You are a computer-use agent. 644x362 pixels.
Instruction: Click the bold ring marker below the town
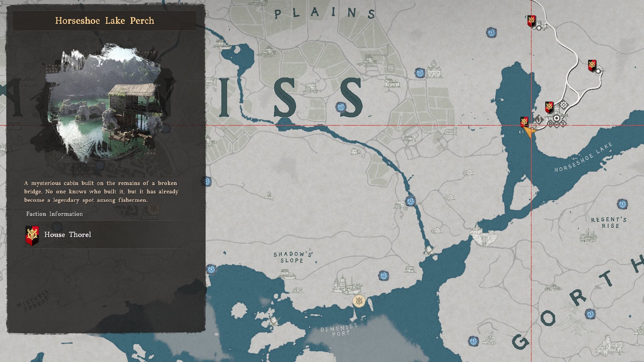(x=556, y=118)
